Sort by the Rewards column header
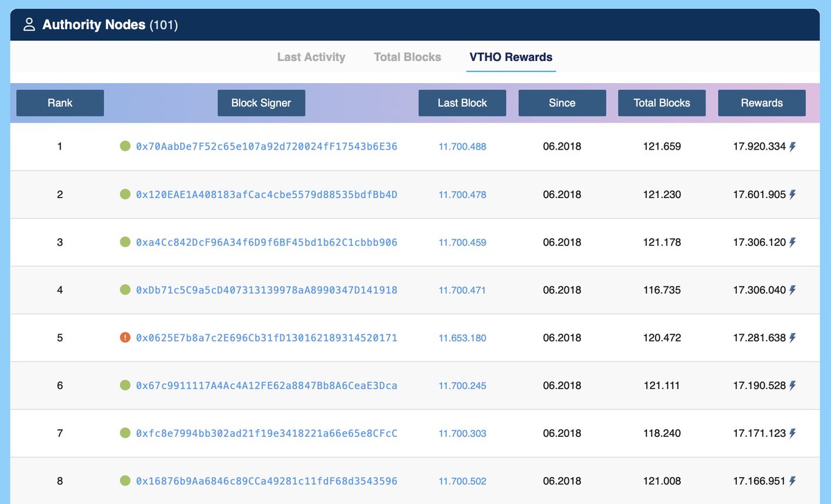The height and width of the screenshot is (504, 831). [762, 102]
